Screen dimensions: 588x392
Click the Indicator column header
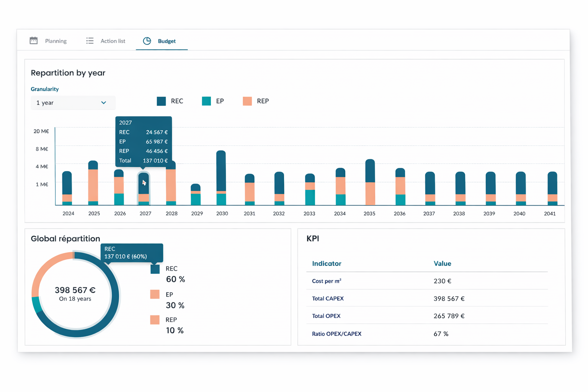pyautogui.click(x=327, y=263)
